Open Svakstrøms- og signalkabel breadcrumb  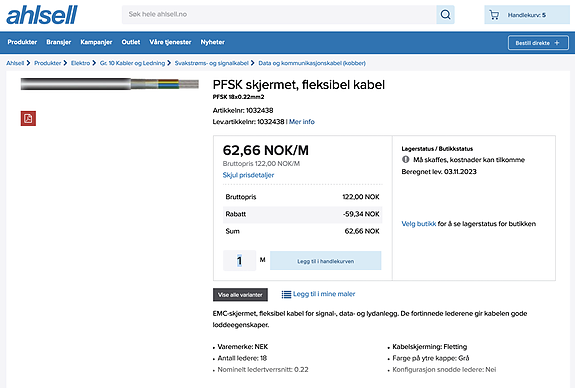click(212, 63)
